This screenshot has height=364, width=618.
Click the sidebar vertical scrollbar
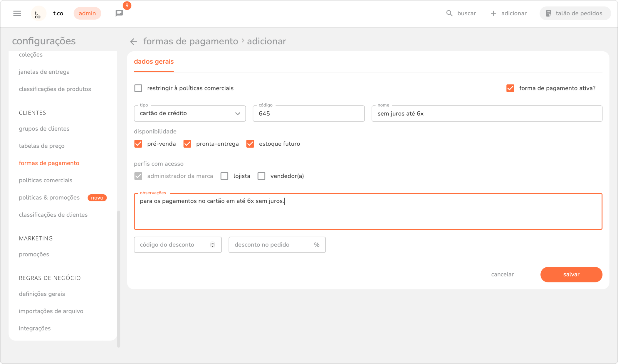coord(119,278)
